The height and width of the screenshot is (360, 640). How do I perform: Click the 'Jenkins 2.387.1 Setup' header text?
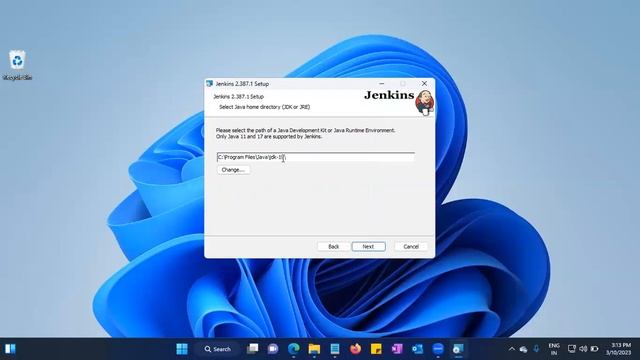pos(238,97)
